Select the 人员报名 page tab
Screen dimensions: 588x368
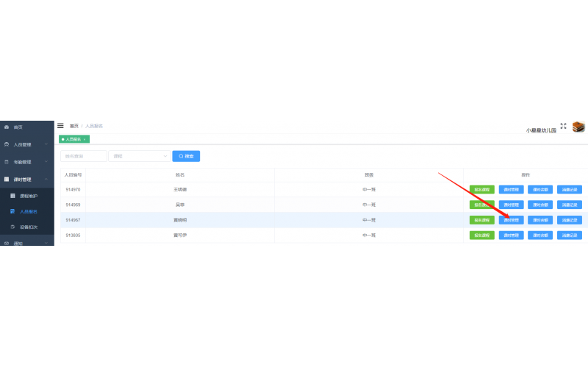pos(73,139)
